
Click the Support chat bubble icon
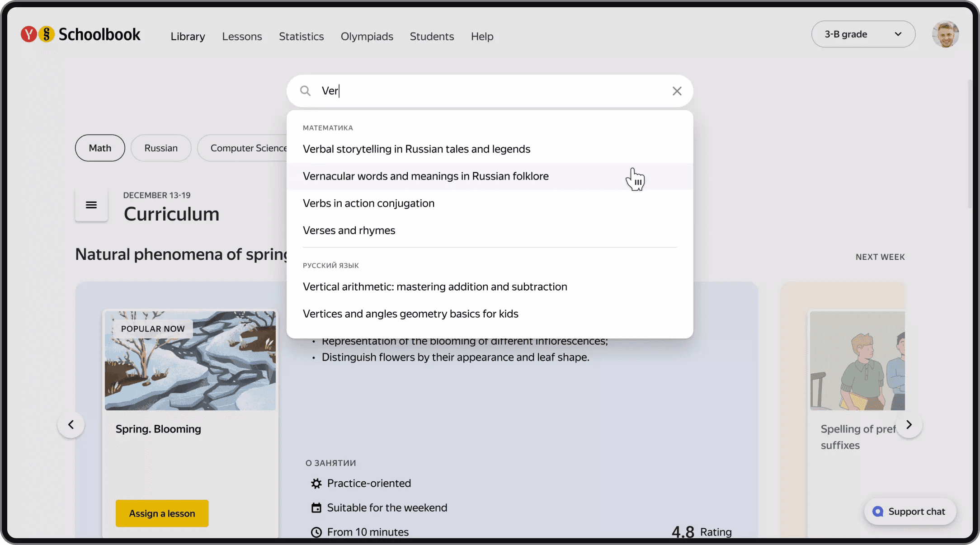878,512
